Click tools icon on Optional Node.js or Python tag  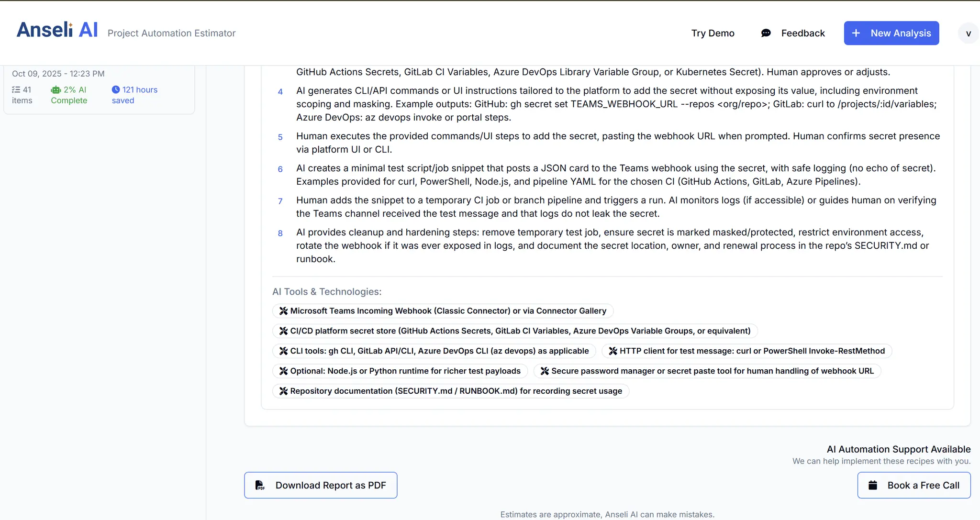(283, 371)
